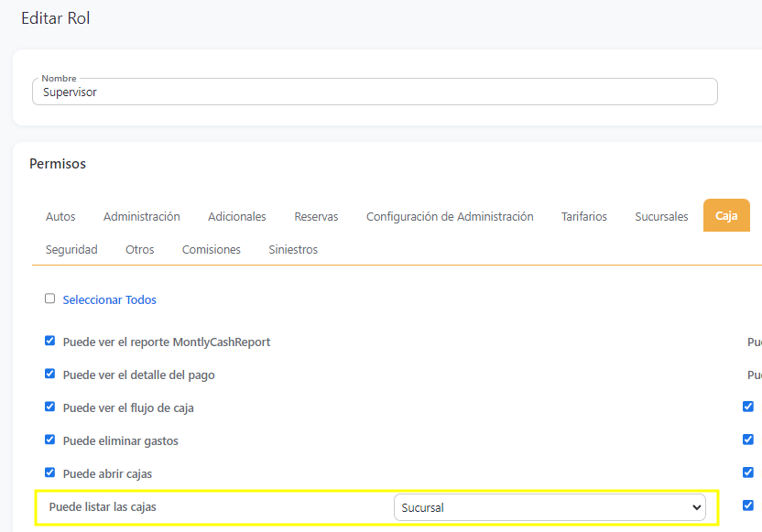Screen dimensions: 762x532
Task: Toggle the Seleccionar Todos checkbox
Action: click(50, 299)
